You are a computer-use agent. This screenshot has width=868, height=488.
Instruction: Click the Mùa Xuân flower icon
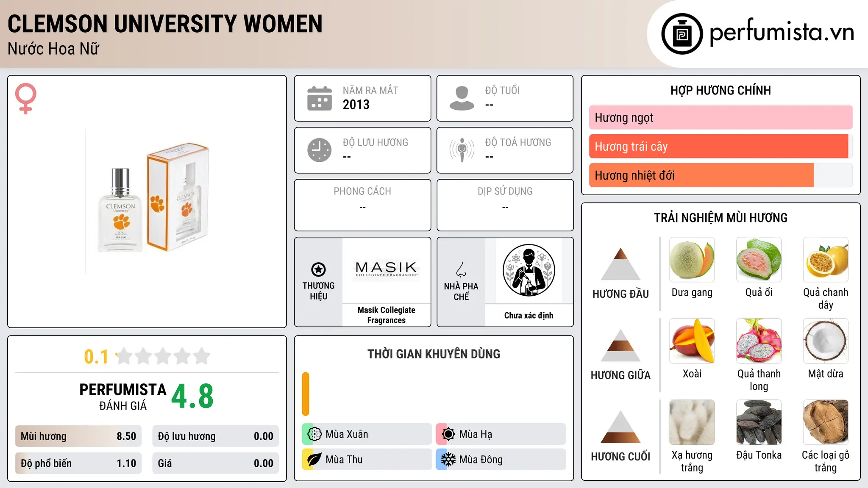[314, 434]
